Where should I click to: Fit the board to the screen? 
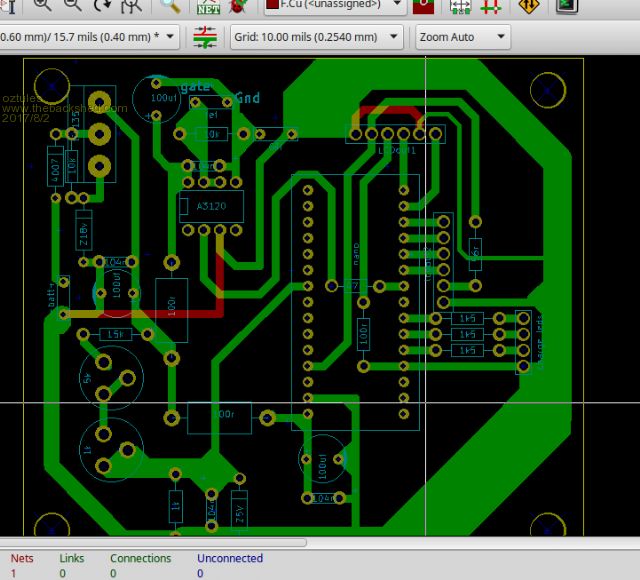(x=131, y=5)
